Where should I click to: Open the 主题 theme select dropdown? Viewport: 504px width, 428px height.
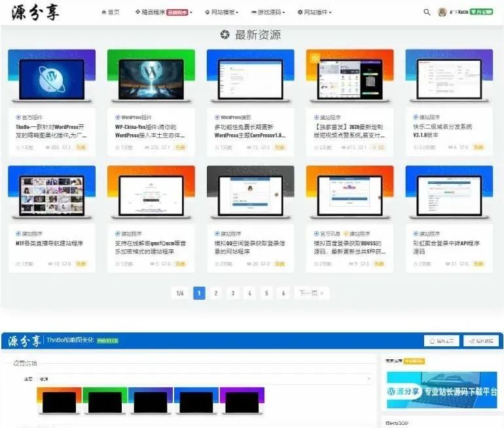coord(205,379)
